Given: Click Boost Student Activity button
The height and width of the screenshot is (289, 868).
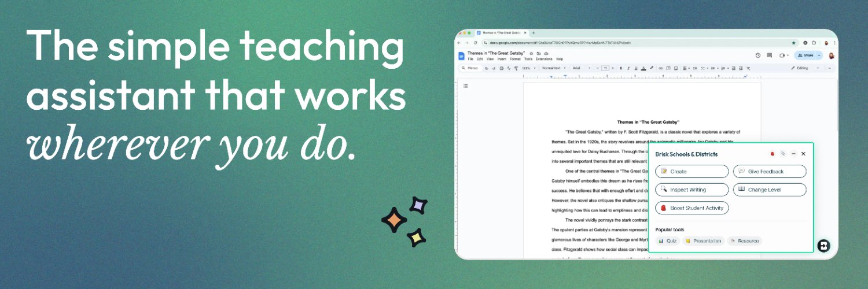Looking at the screenshot, I should [692, 208].
